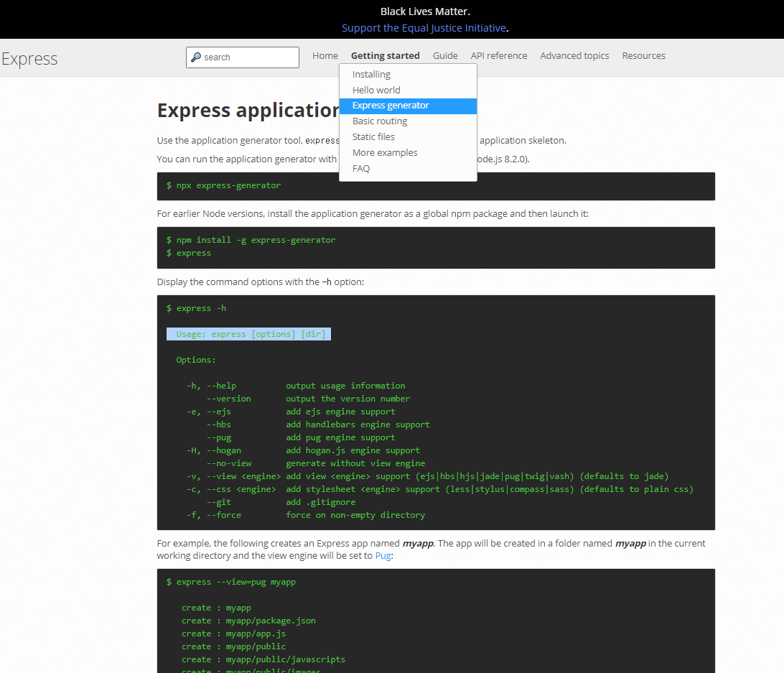Click the Equal Justice Initiative support link
784x673 pixels.
[x=422, y=28]
